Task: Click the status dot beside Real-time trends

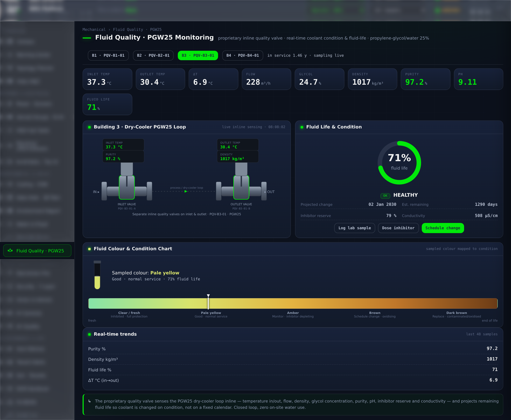Action: point(89,334)
